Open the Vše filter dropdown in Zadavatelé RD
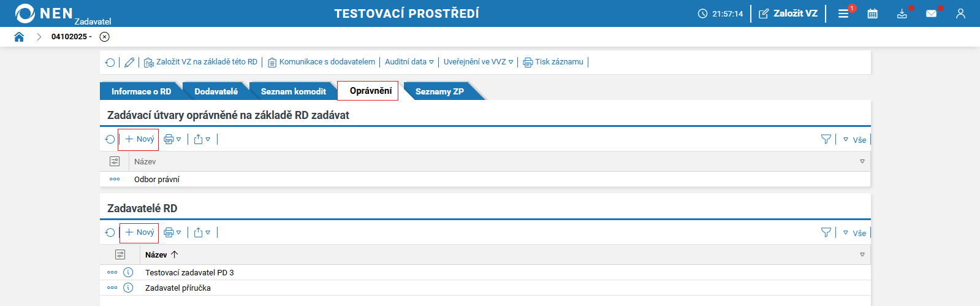Image resolution: width=980 pixels, height=306 pixels. [x=854, y=233]
